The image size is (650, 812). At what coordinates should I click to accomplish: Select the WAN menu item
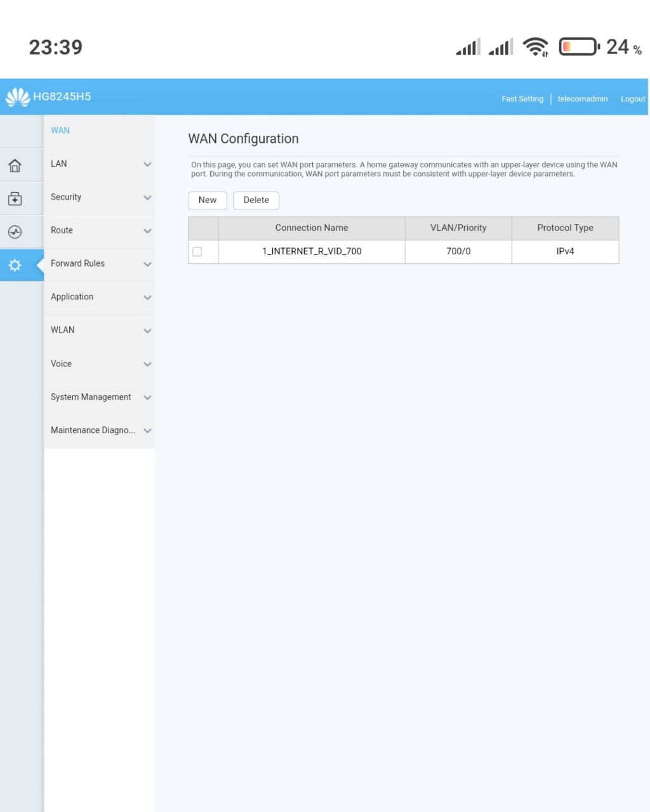[99, 131]
